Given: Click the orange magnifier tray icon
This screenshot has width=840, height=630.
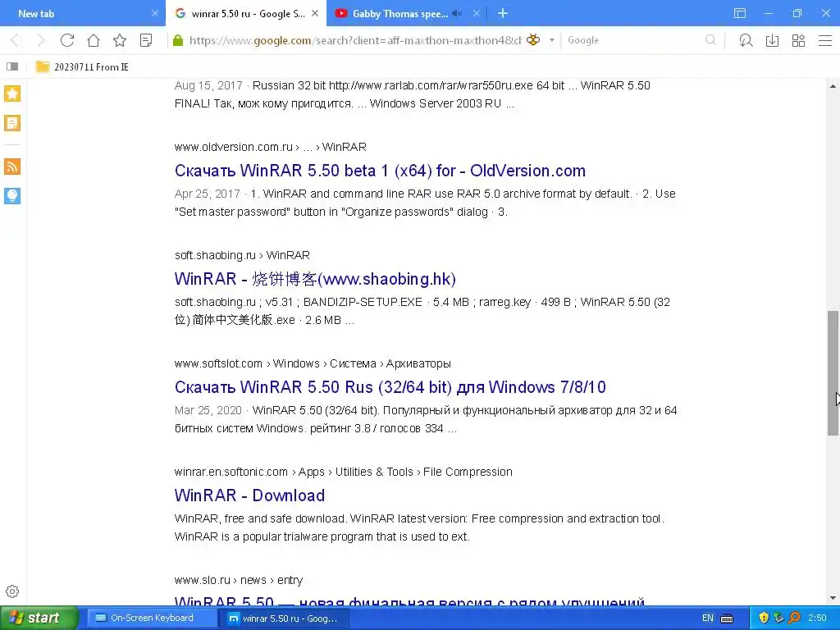Looking at the screenshot, I should [794, 619].
